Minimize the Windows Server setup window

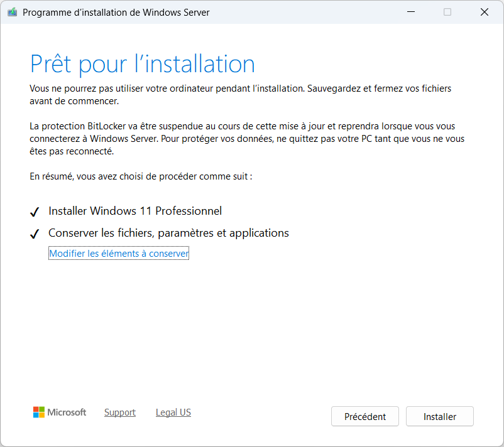click(411, 12)
